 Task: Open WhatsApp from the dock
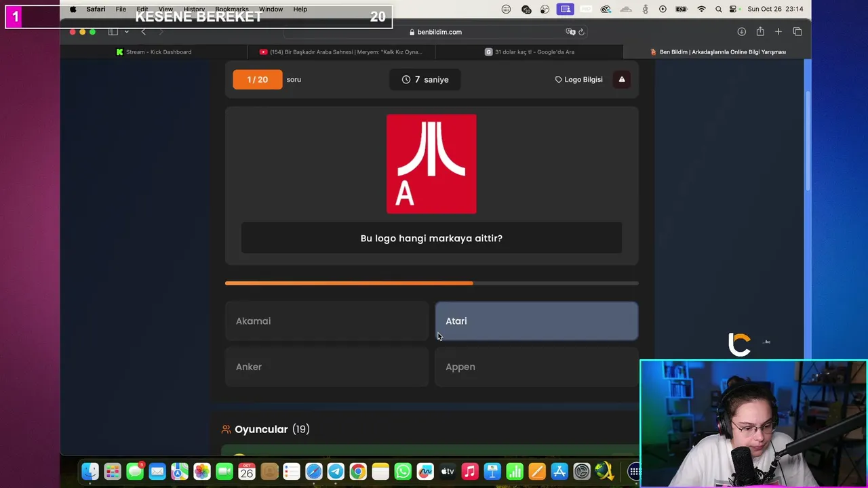point(403,471)
